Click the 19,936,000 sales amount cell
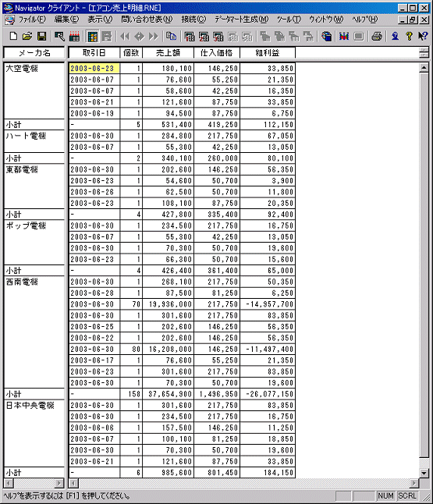433x504 pixels. [x=168, y=304]
